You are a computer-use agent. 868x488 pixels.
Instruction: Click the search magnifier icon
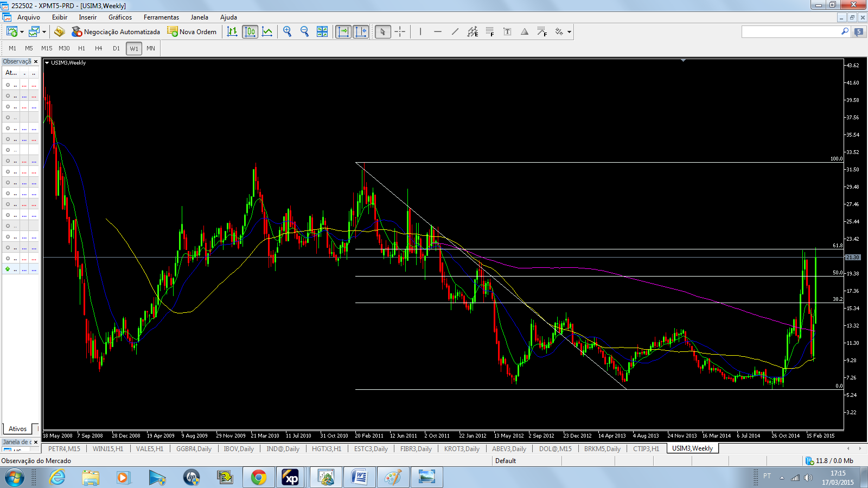[x=845, y=31]
